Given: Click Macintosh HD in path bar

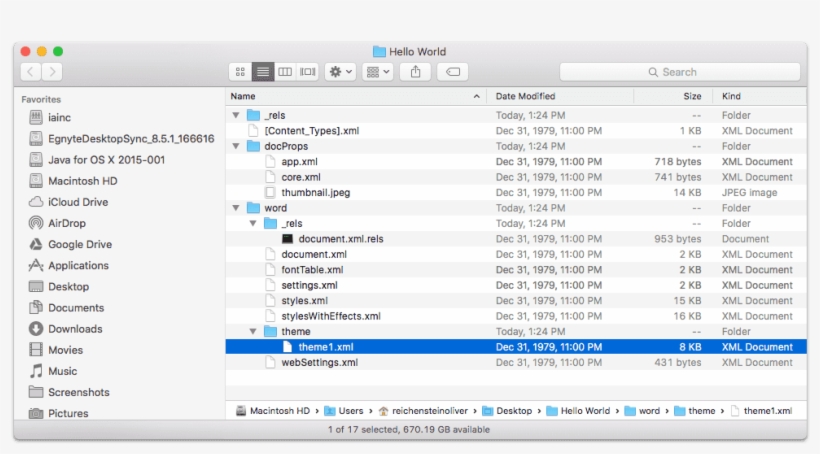Looking at the screenshot, I should tap(273, 411).
